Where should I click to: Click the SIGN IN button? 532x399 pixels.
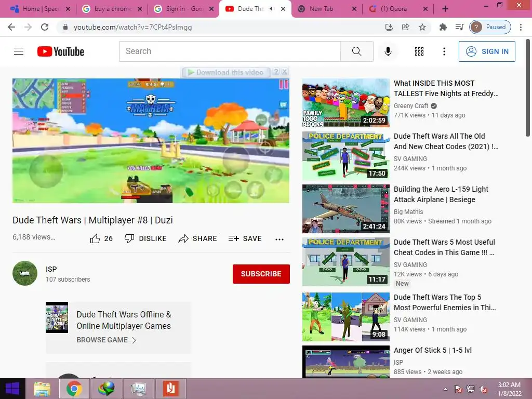(487, 51)
